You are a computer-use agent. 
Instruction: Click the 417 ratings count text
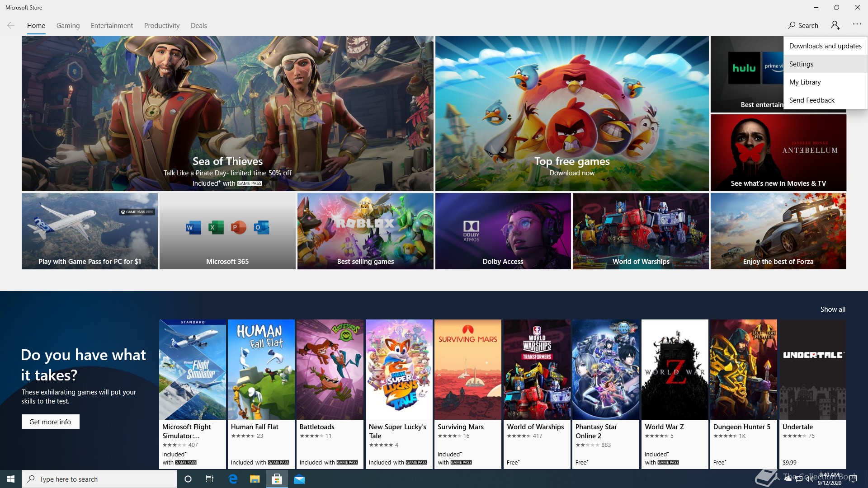537,436
